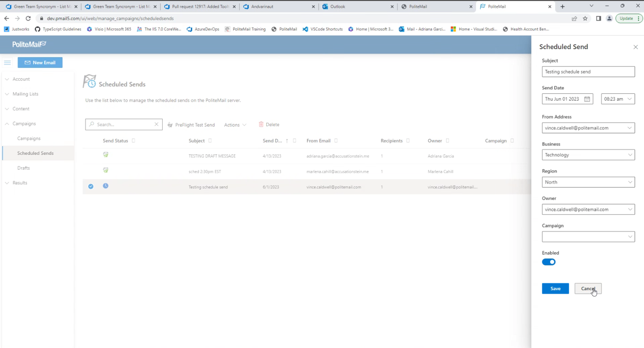Image resolution: width=644 pixels, height=348 pixels.
Task: Open the Business dropdown showing Technology
Action: pyautogui.click(x=588, y=155)
